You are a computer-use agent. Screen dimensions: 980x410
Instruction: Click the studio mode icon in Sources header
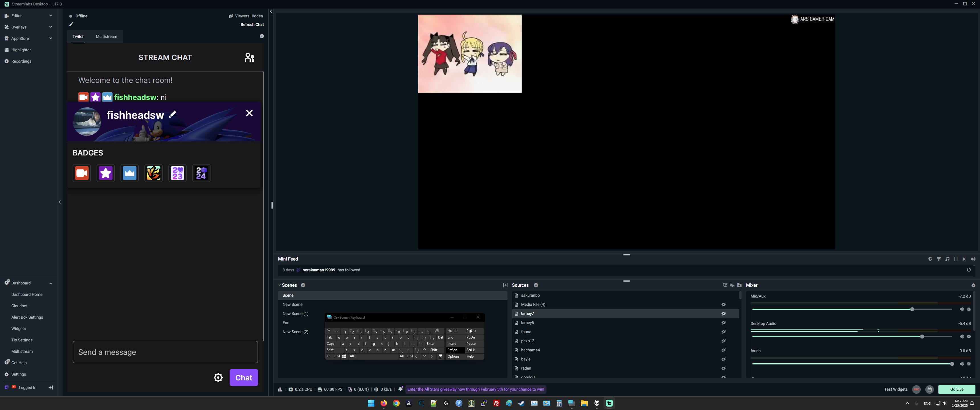725,285
